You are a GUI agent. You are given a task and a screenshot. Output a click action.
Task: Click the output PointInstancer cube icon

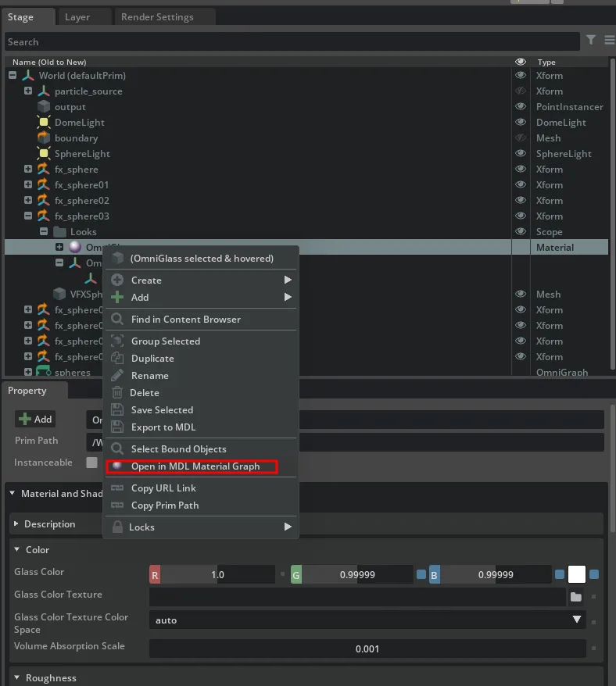click(43, 106)
